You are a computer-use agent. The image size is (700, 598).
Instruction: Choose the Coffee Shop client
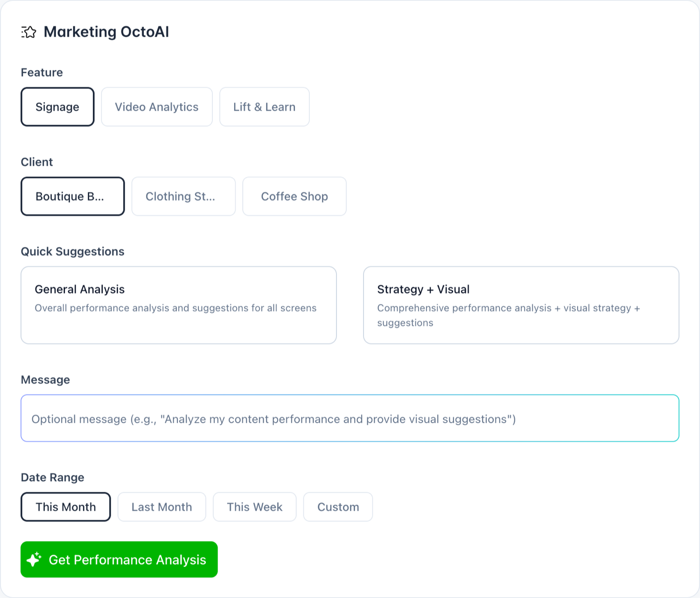pyautogui.click(x=294, y=197)
